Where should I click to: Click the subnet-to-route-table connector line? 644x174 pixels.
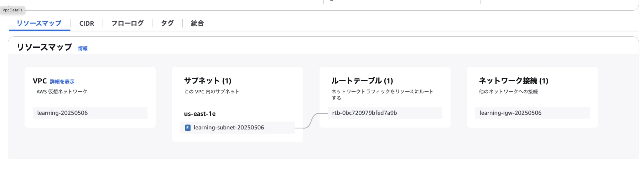(x=311, y=121)
